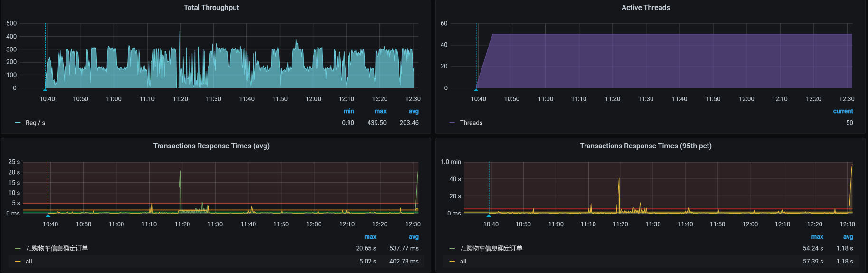Toggle the Req / s series legend label
Viewport: 868px width, 273px height.
[35, 123]
